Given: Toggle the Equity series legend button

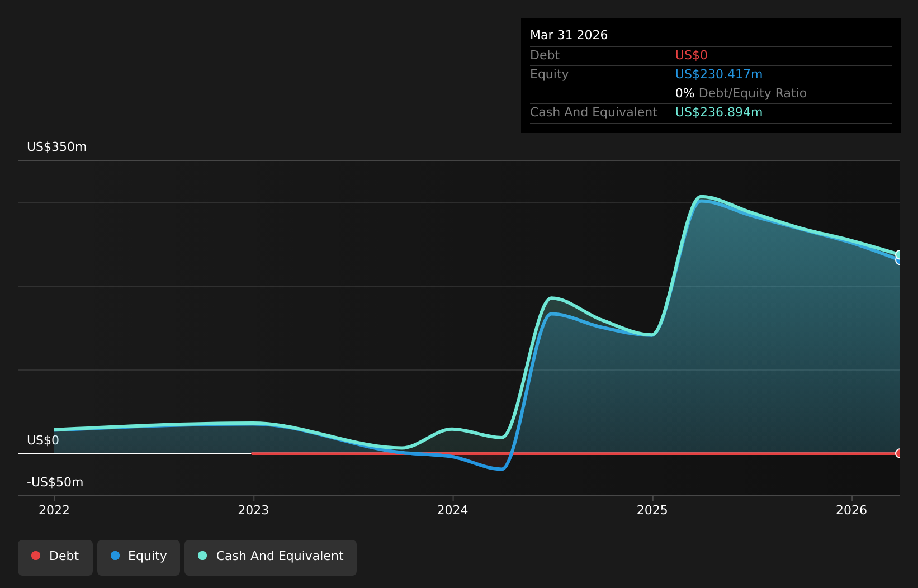Looking at the screenshot, I should pos(139,557).
